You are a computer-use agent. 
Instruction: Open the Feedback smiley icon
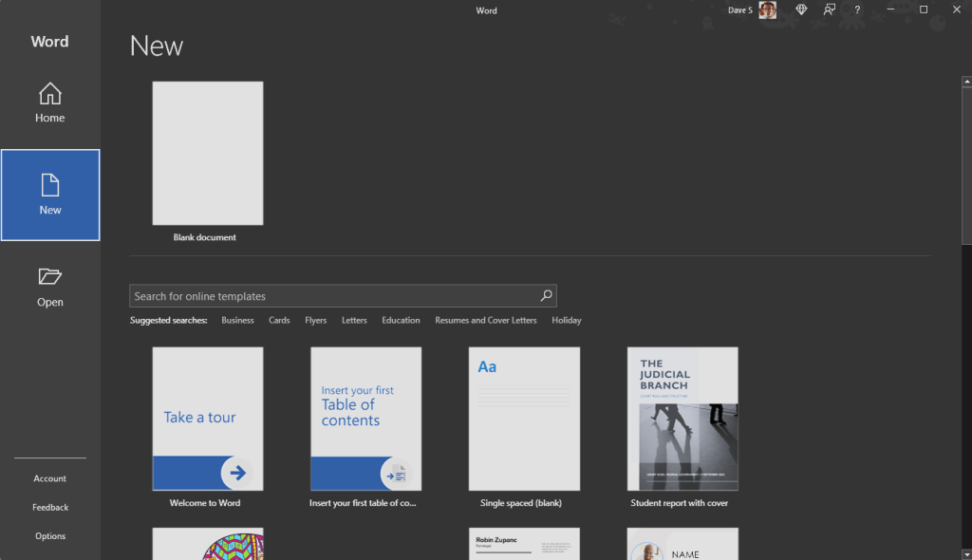click(828, 9)
